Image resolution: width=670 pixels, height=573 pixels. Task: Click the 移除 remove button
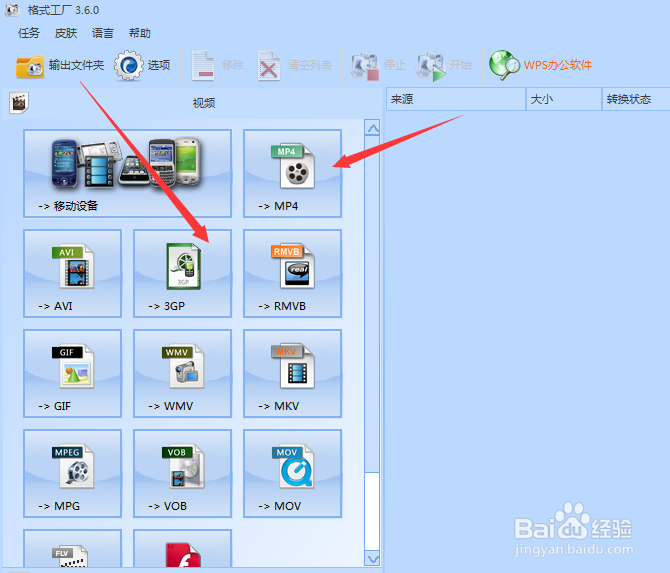coord(217,65)
